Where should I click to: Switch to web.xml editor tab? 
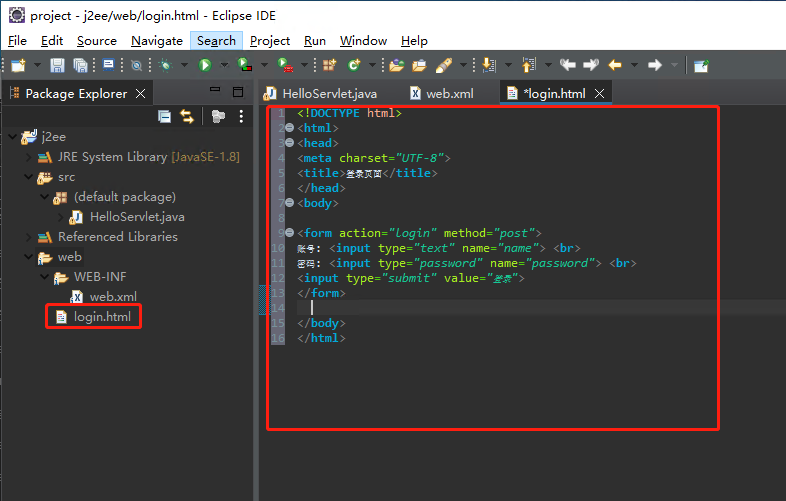point(442,93)
